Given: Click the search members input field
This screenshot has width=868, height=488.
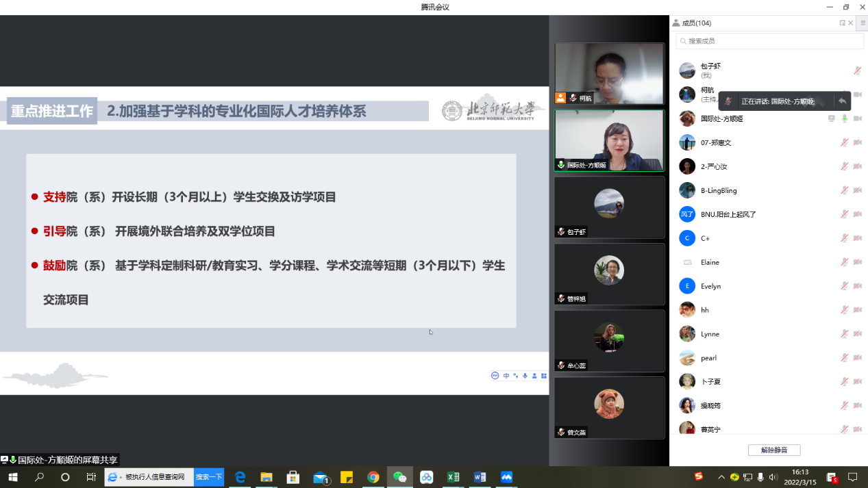Looking at the screenshot, I should [x=770, y=41].
